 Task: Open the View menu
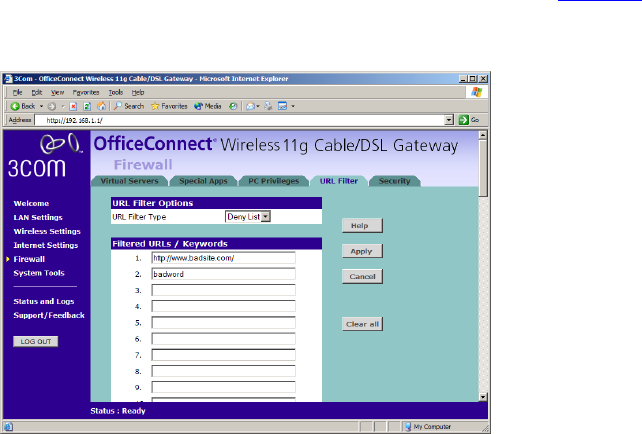[x=57, y=93]
